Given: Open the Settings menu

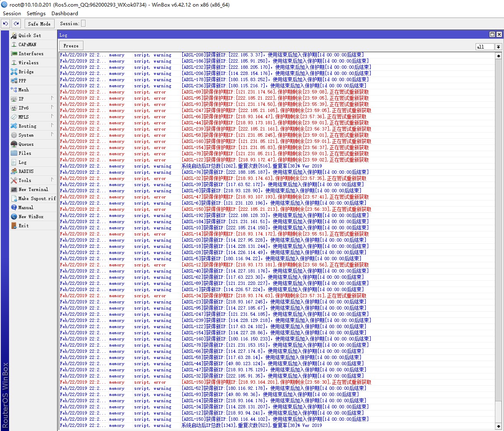Looking at the screenshot, I should tap(36, 13).
